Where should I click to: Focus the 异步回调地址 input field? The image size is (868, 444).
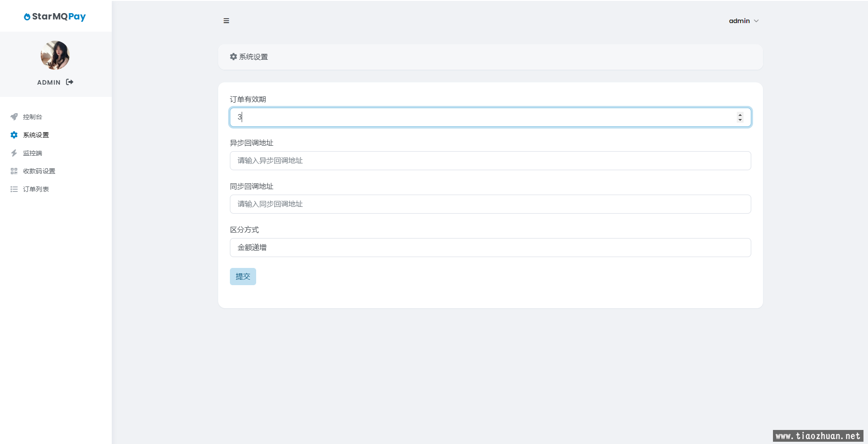pyautogui.click(x=490, y=161)
